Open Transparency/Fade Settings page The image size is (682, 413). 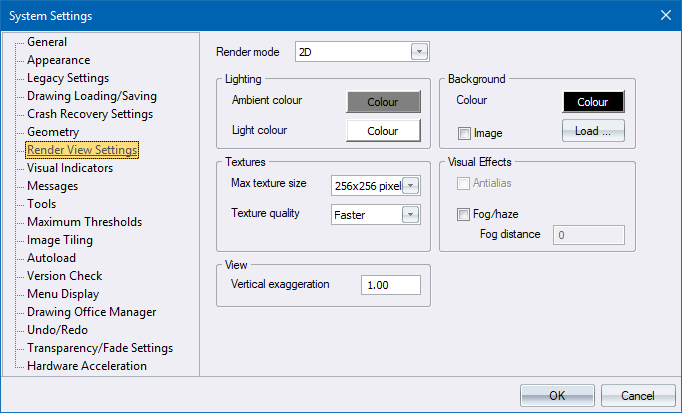click(x=100, y=348)
